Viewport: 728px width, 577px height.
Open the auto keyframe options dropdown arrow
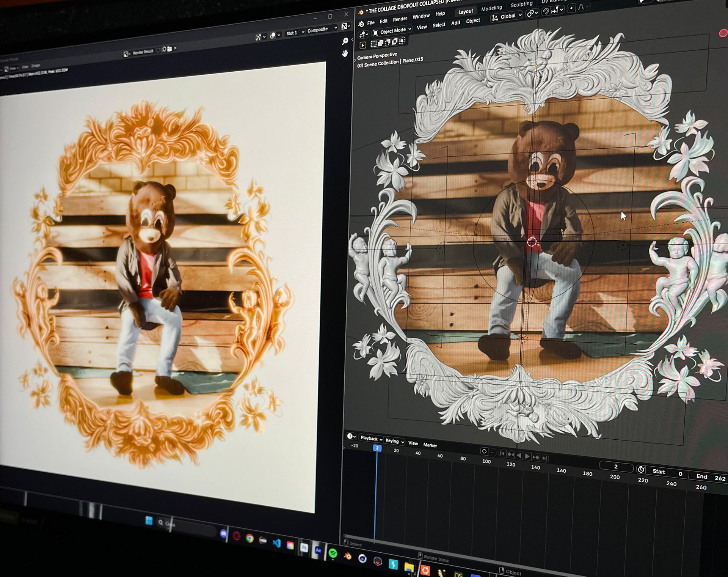492,453
